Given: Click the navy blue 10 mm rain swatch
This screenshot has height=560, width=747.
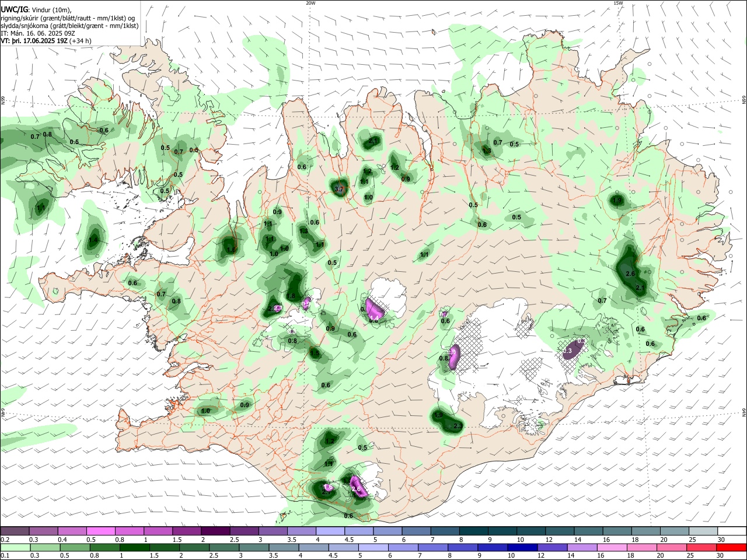Looking at the screenshot, I should click(522, 547).
